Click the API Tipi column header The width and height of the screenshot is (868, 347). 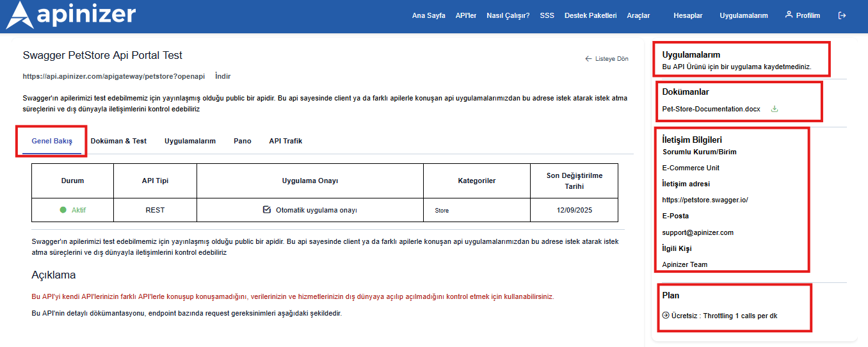[x=155, y=181]
